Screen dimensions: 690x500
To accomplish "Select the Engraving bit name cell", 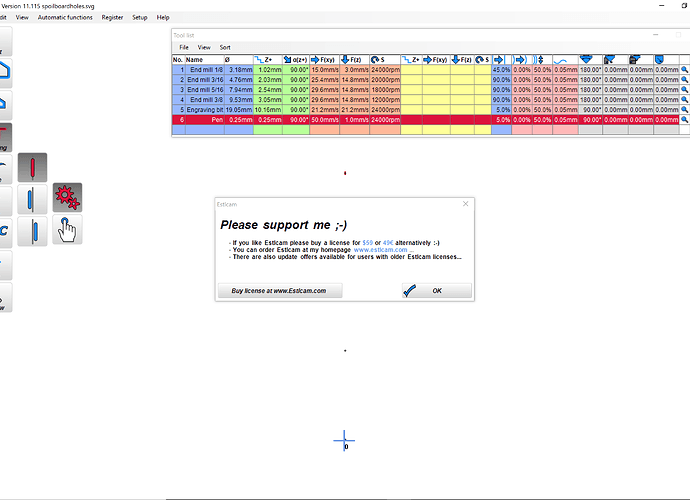I will tap(205, 110).
